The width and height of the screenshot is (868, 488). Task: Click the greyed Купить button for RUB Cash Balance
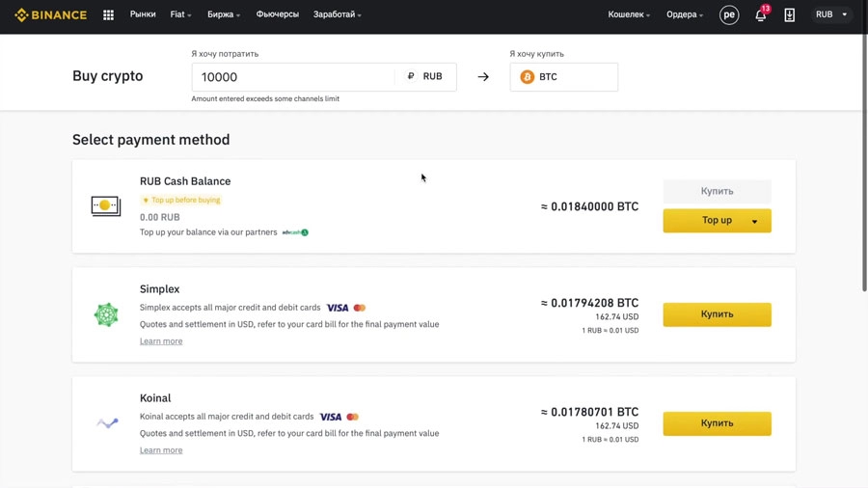717,191
